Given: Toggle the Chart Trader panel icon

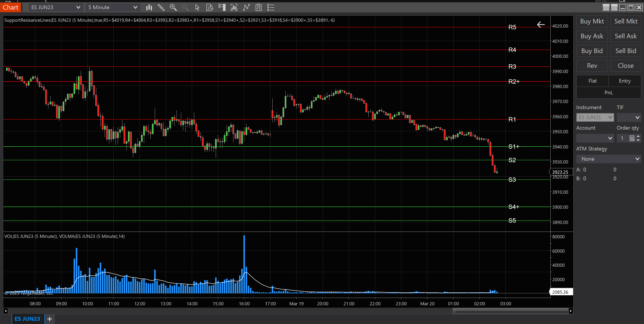Looking at the screenshot, I should [x=222, y=7].
